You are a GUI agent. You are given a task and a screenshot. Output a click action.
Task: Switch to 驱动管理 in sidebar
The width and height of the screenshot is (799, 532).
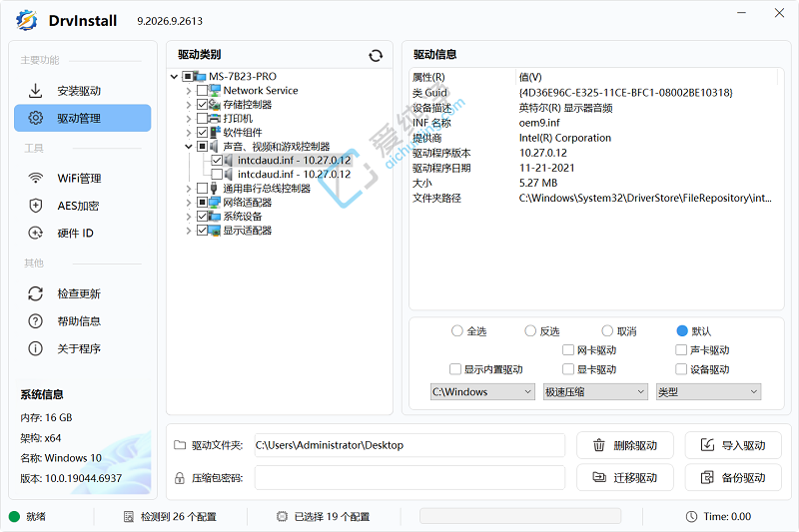pyautogui.click(x=83, y=118)
